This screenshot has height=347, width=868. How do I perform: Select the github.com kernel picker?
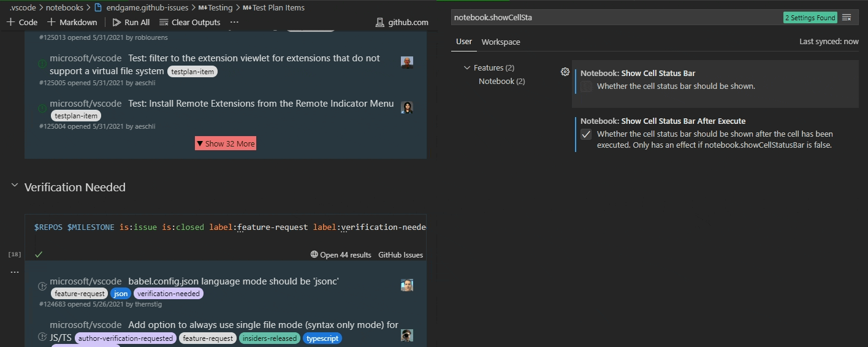pyautogui.click(x=402, y=22)
